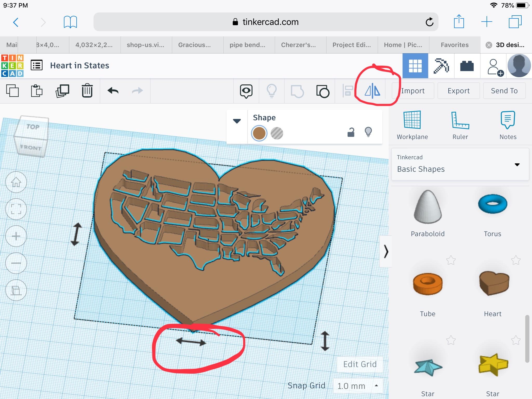Select the striped Hole option

[277, 133]
